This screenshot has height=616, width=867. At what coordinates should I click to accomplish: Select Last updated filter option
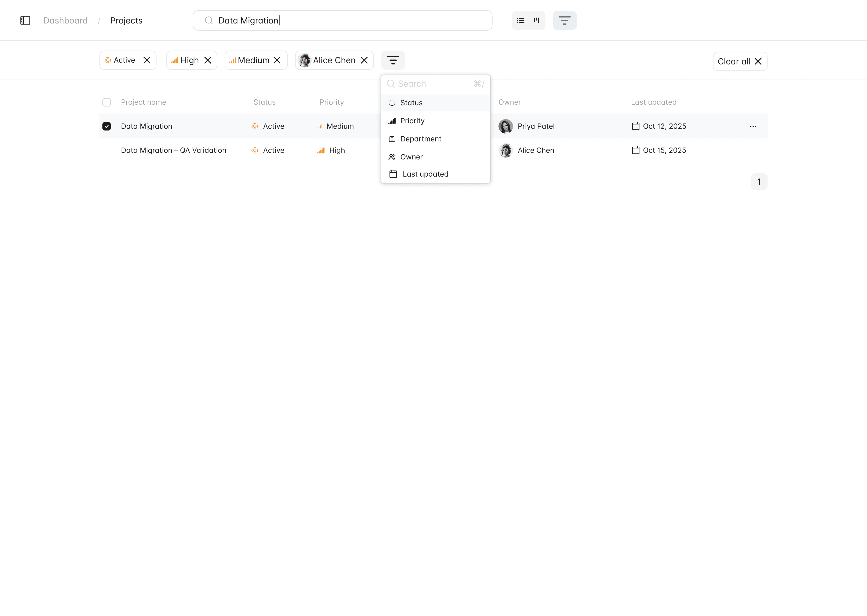coord(425,174)
